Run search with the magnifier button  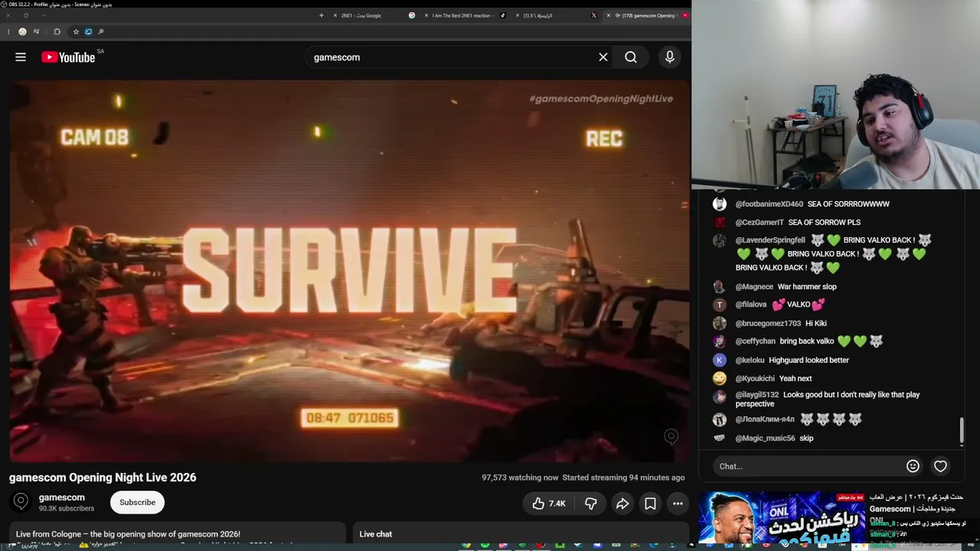click(x=631, y=57)
